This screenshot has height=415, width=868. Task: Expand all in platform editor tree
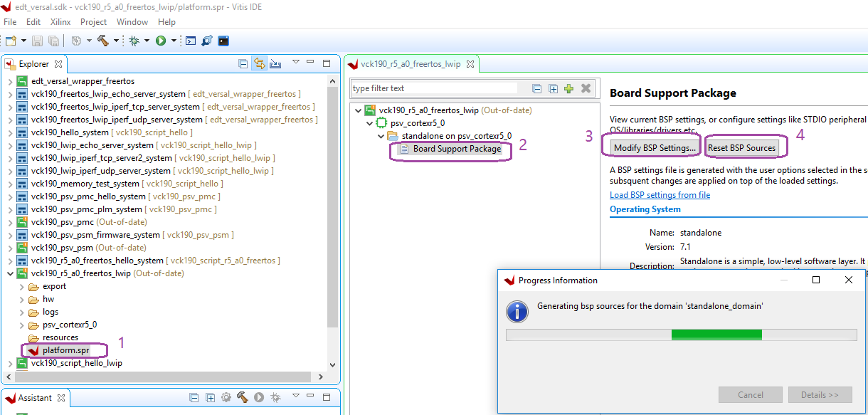554,88
